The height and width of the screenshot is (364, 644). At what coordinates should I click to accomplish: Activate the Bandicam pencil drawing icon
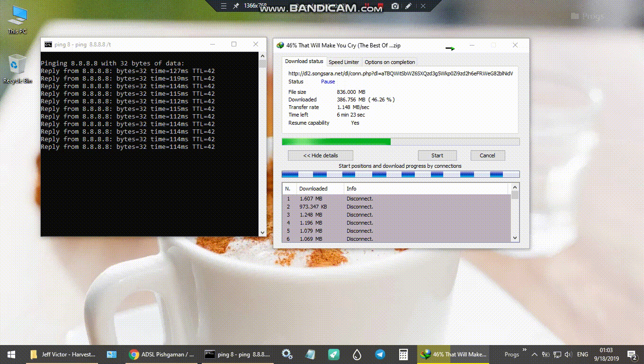point(408,6)
